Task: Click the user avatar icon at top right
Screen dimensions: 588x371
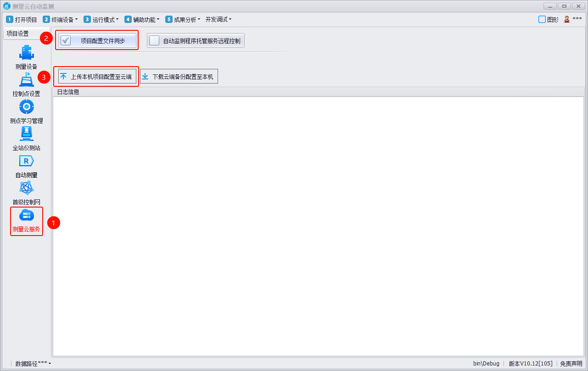Action: [x=567, y=19]
